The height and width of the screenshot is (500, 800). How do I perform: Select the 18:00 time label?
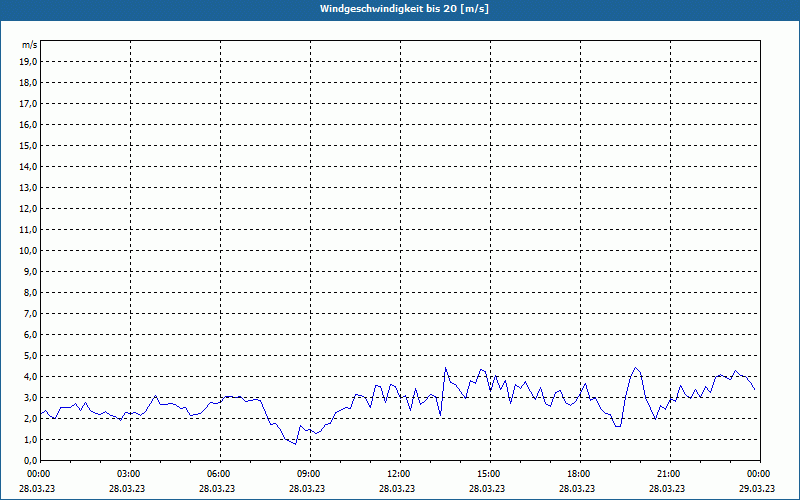click(x=581, y=474)
